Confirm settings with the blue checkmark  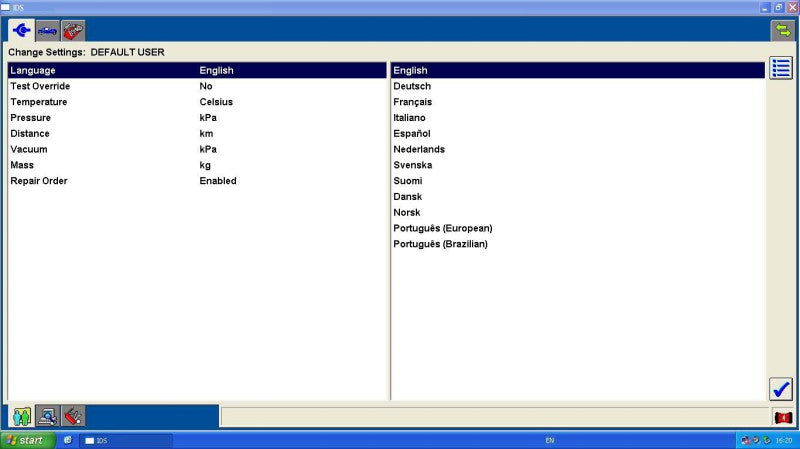point(781,390)
